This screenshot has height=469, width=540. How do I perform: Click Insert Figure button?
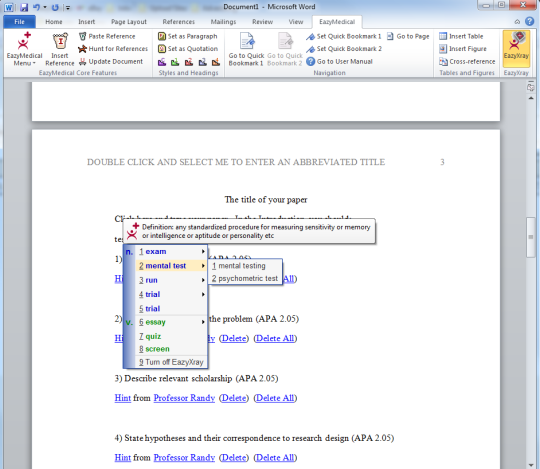(463, 49)
